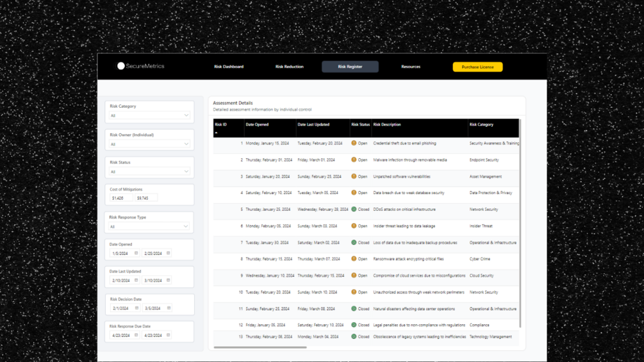
Task: Open calendar for Risk Decision Date start
Action: point(136,308)
